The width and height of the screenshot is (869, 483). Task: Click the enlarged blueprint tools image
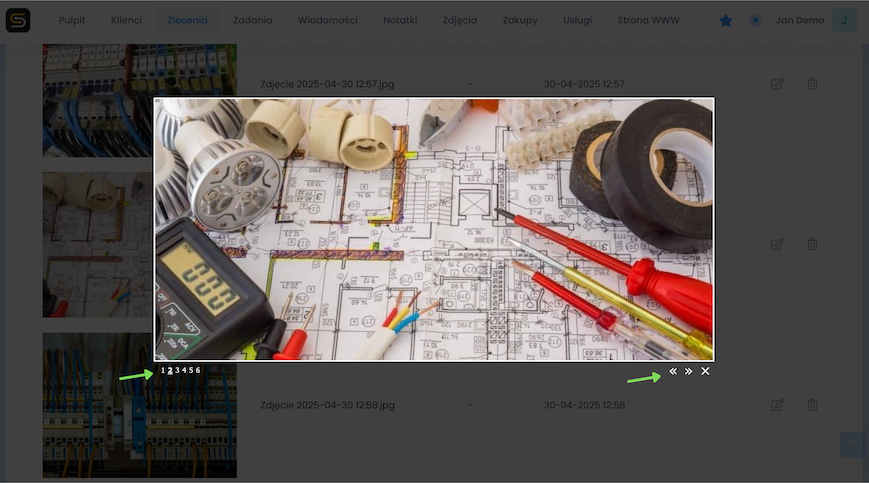tap(434, 230)
